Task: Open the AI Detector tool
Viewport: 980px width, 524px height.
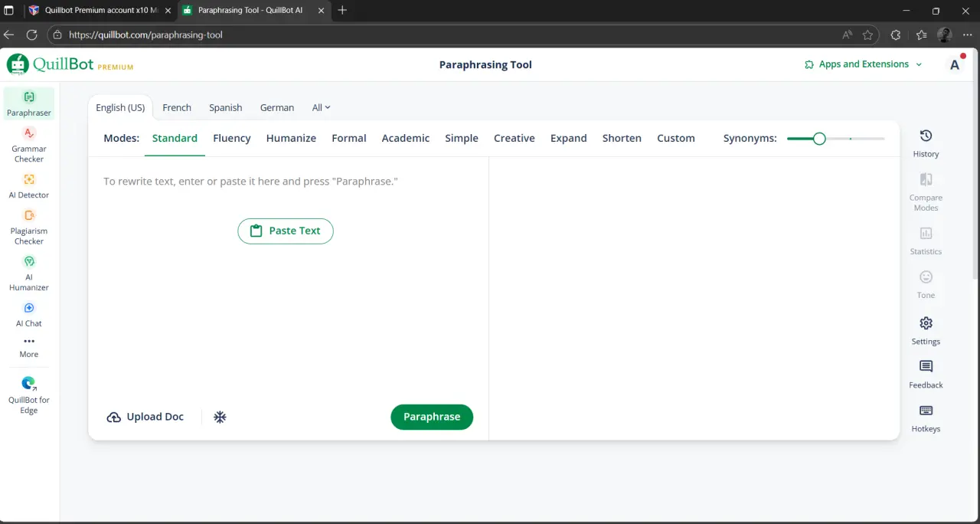Action: (29, 186)
